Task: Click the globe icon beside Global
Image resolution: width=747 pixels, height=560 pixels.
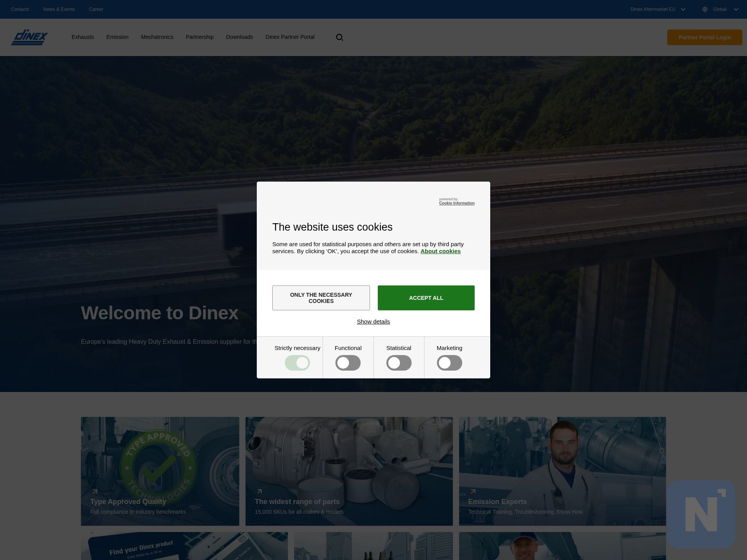Action: click(705, 9)
